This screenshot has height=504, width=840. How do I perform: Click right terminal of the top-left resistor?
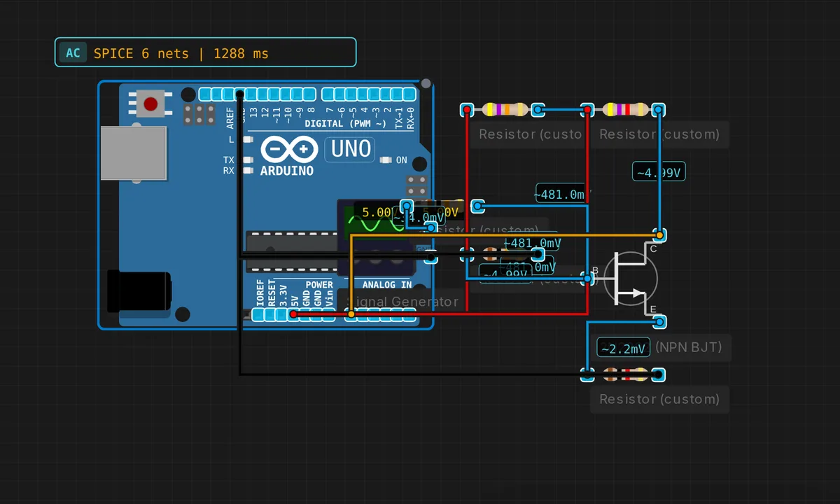pos(538,109)
